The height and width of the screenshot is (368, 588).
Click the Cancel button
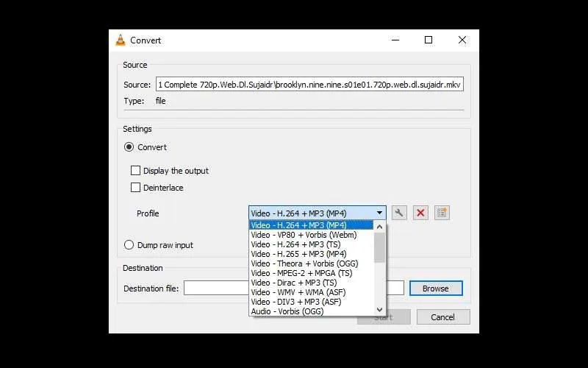click(443, 317)
